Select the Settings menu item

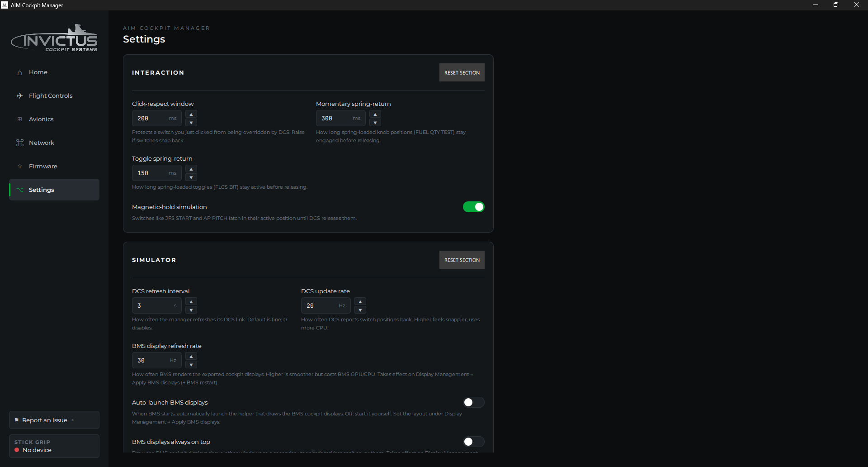point(54,190)
